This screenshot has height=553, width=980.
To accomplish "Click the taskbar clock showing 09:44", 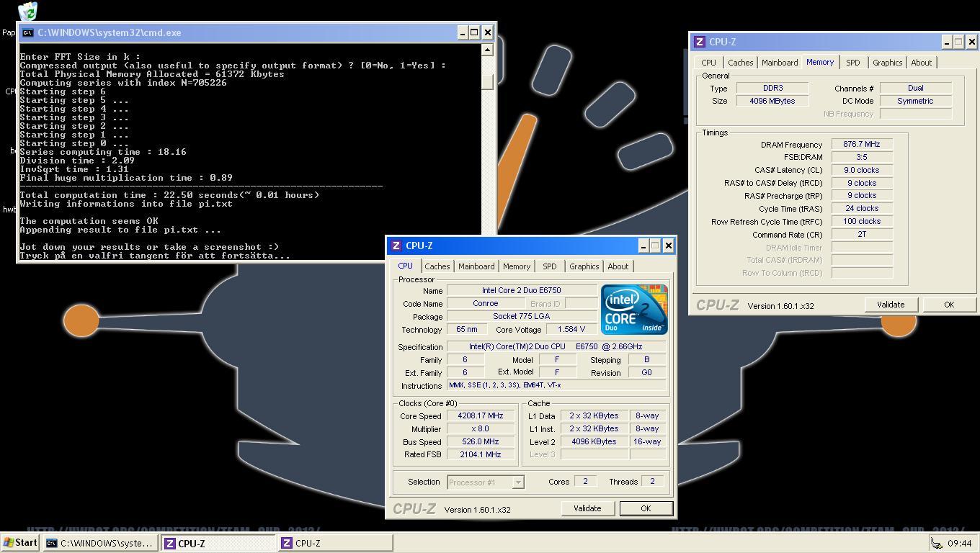I will tap(959, 544).
